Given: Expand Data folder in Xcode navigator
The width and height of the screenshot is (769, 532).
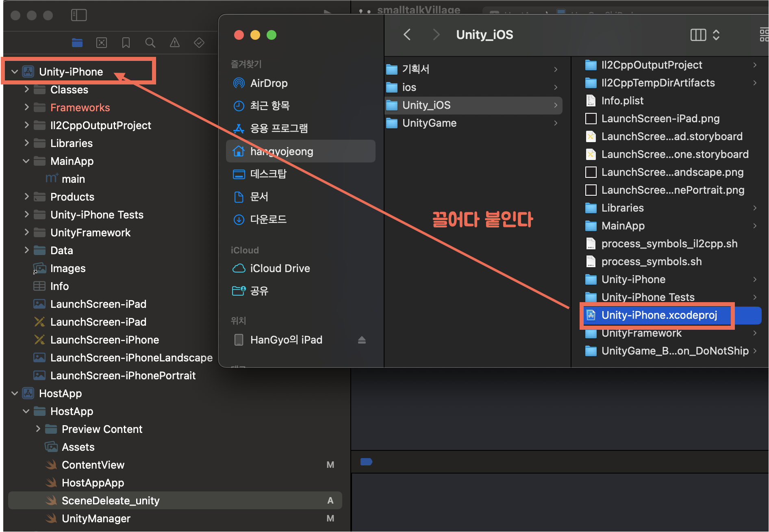Looking at the screenshot, I should (26, 250).
